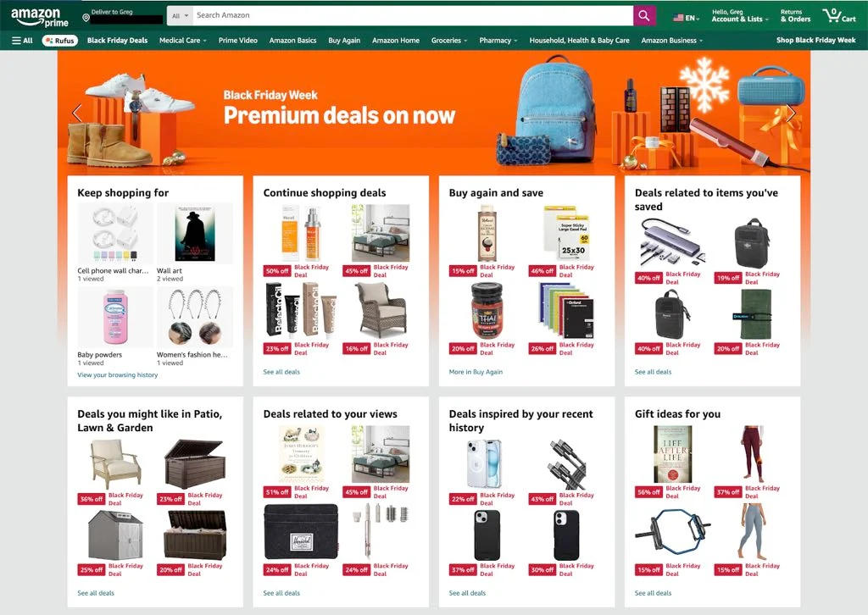
Task: Click More in Buy Again link
Action: pyautogui.click(x=476, y=372)
